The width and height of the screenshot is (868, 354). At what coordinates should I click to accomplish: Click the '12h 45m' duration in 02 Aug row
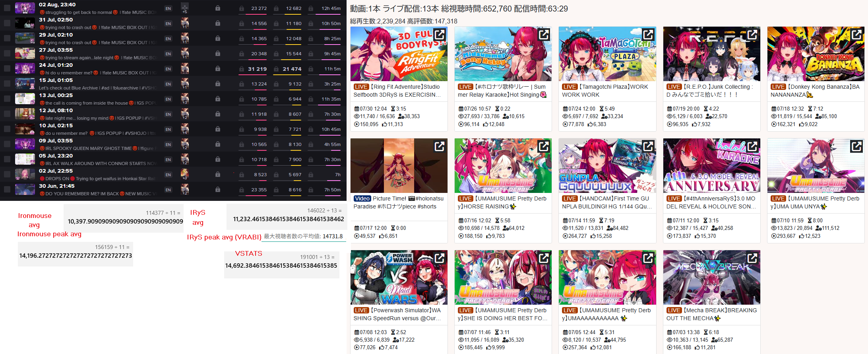coord(331,8)
